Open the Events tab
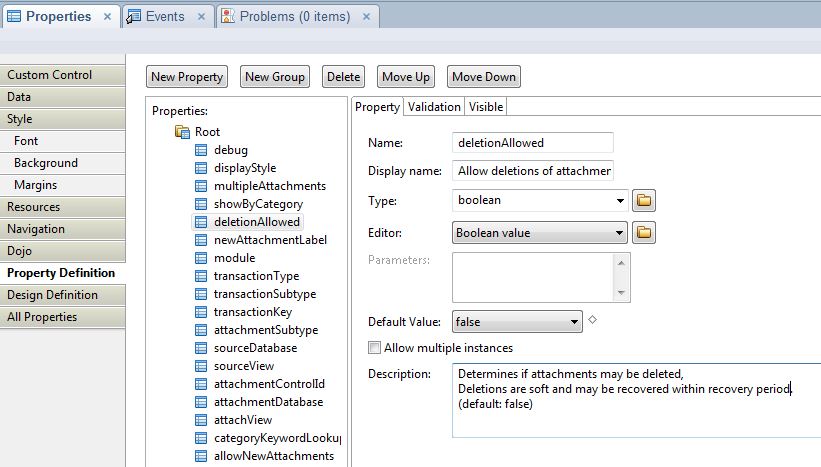 [164, 17]
